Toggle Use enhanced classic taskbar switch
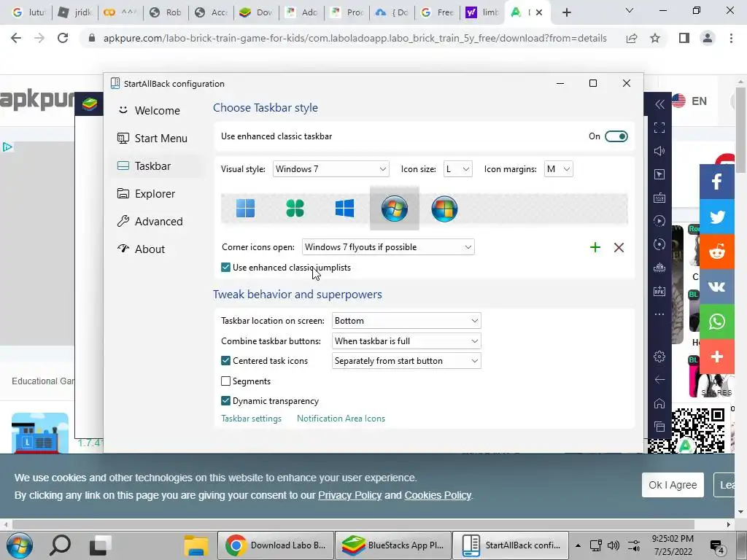 click(x=616, y=136)
